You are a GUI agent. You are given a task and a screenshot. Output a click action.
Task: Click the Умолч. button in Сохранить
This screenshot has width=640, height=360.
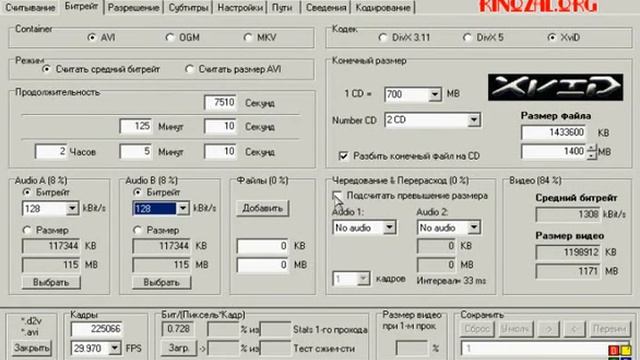pos(515,329)
